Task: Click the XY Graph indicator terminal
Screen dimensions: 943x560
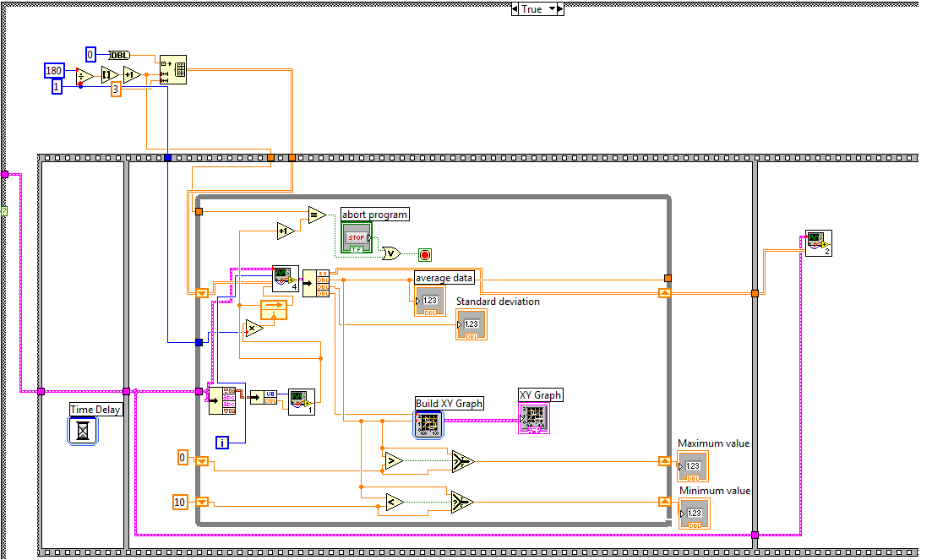Action: coord(534,418)
